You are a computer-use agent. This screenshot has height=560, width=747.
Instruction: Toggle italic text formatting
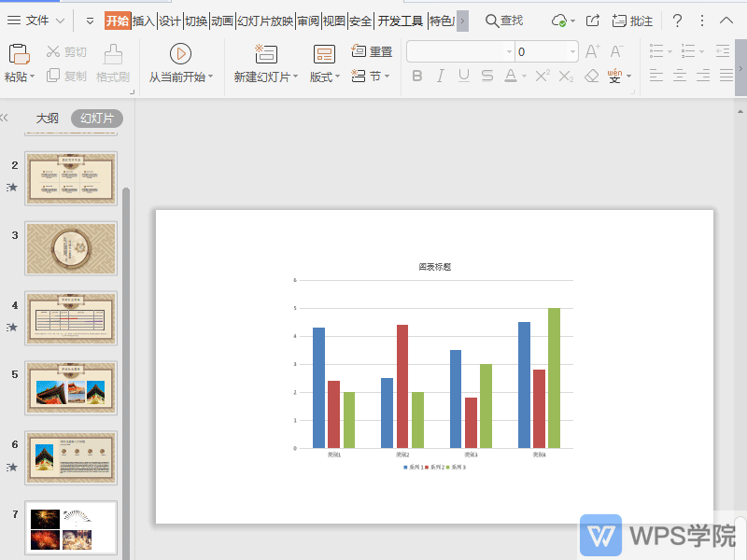pos(441,77)
